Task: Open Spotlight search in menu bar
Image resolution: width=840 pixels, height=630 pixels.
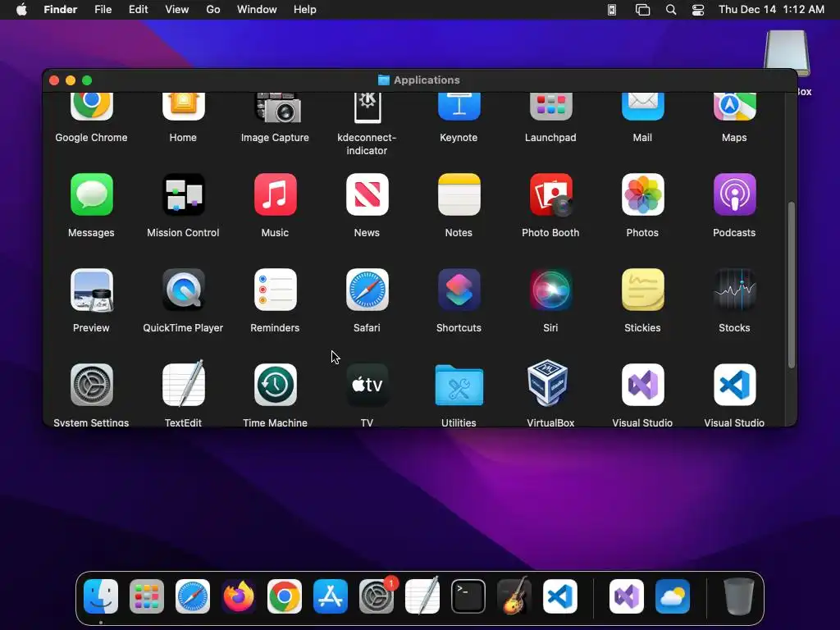Action: pos(671,10)
